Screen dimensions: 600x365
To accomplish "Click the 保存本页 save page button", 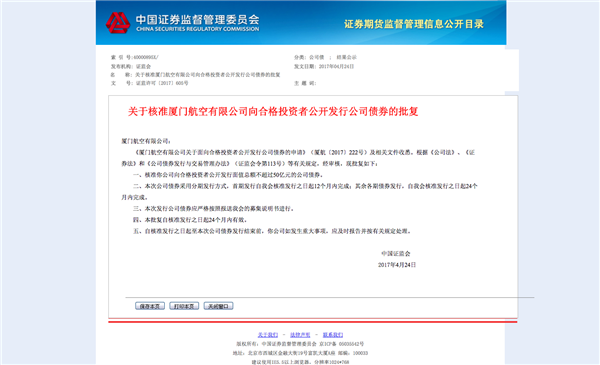I will [x=150, y=306].
